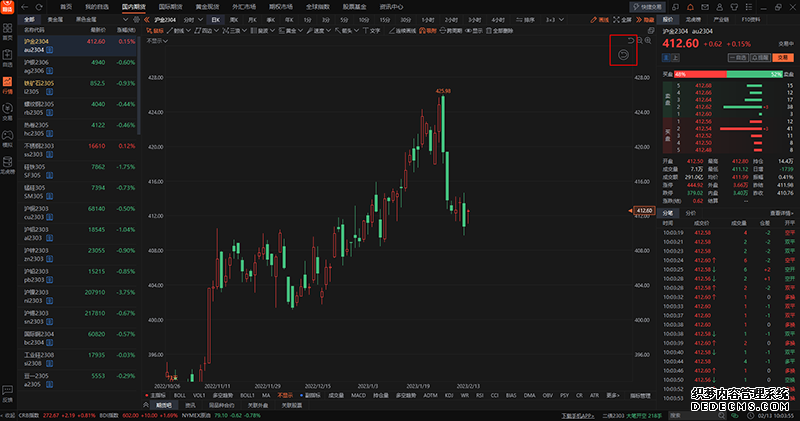This screenshot has height=421, width=800.
Task: Select the 周K chart period tab
Action: coord(234,18)
